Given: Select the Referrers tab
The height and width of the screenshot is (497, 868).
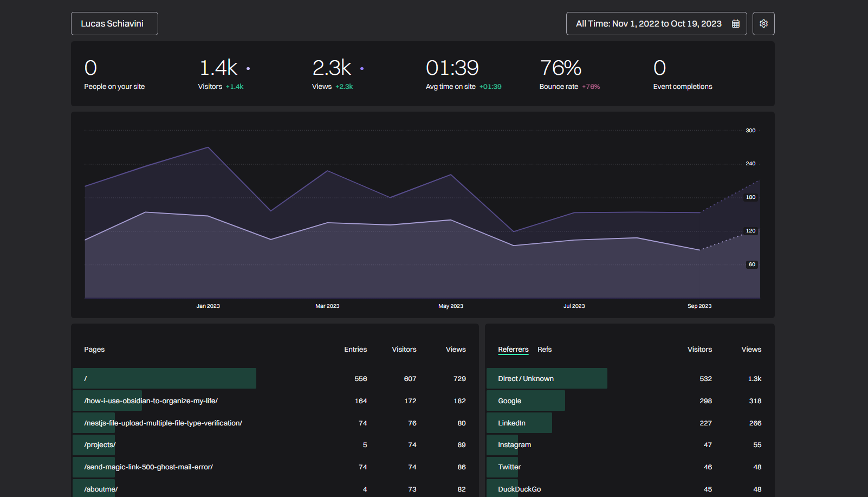Looking at the screenshot, I should point(513,350).
